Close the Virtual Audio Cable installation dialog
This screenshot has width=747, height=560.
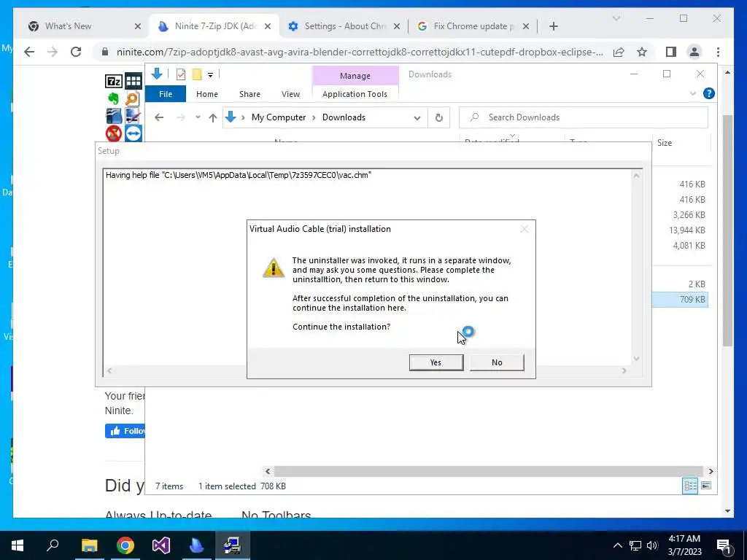524,229
